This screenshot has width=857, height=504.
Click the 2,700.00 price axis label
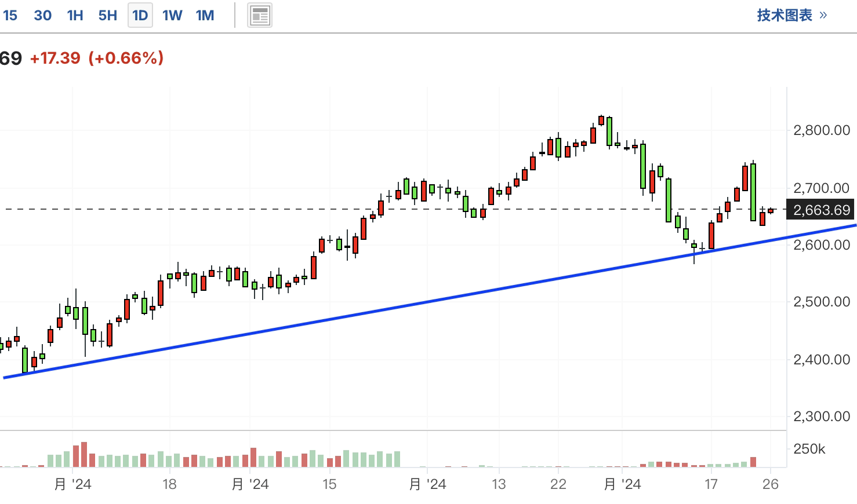[821, 188]
